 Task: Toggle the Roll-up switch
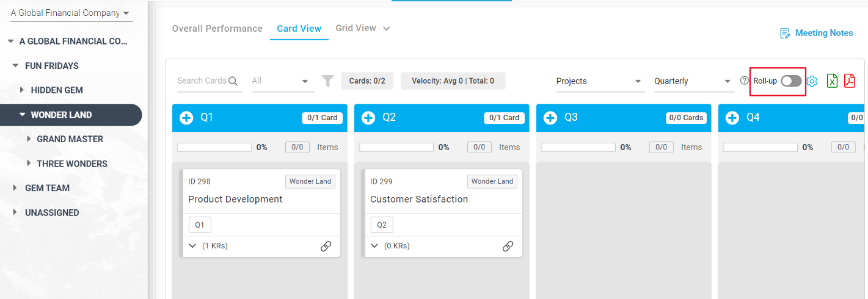(791, 81)
